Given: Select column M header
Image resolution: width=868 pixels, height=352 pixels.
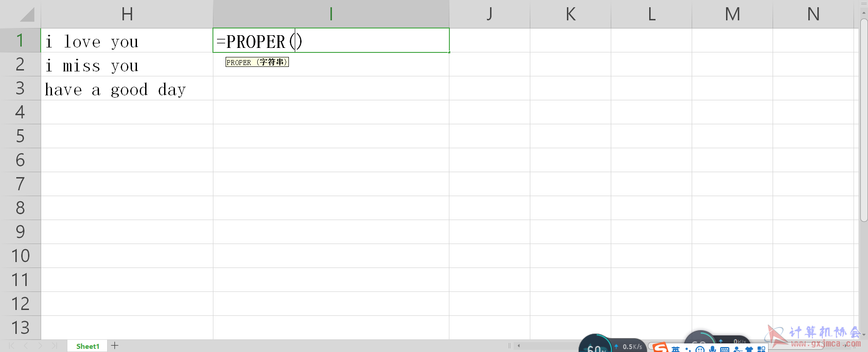Looking at the screenshot, I should tap(732, 14).
